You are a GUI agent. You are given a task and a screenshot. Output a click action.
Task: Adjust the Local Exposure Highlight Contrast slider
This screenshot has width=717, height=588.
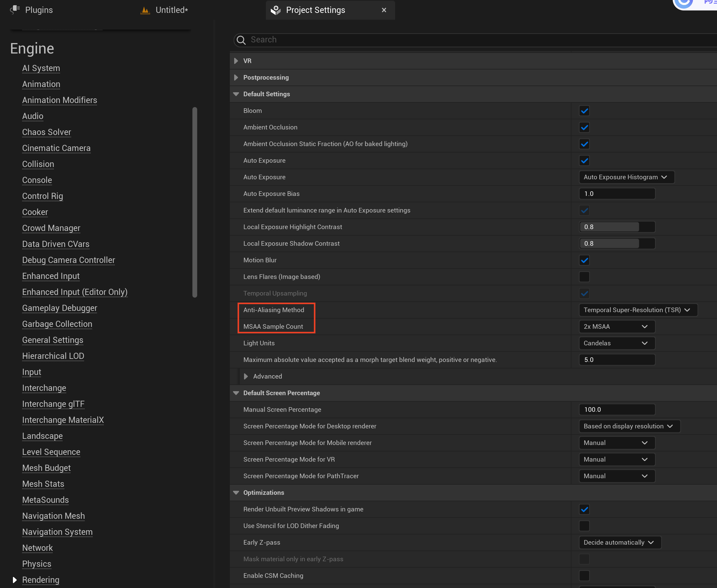617,227
